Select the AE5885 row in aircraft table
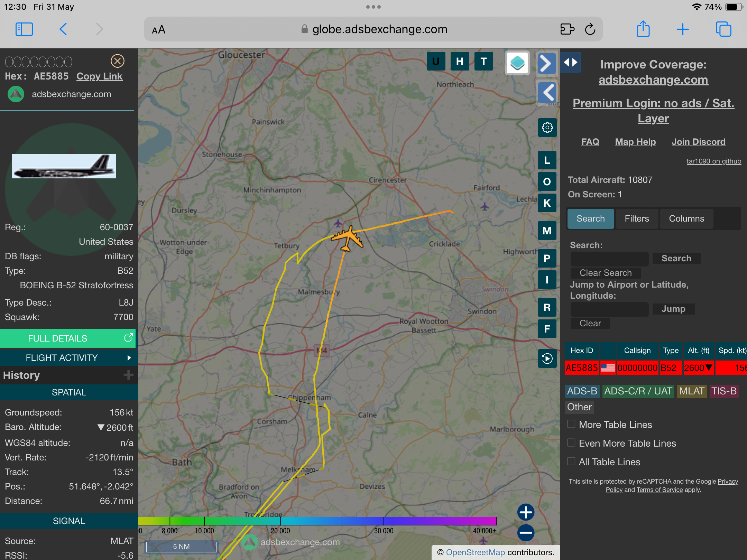Screen dimensions: 747x560 (x=656, y=368)
